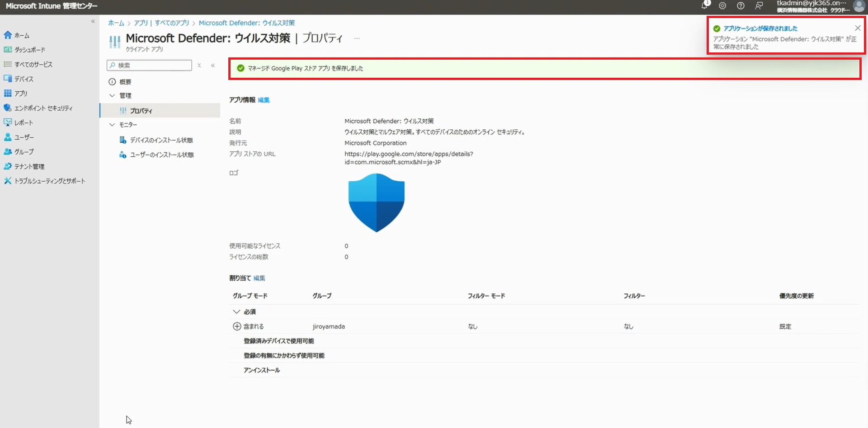The width and height of the screenshot is (868, 428).
Task: Open デバイスのインストール状態
Action: 161,140
